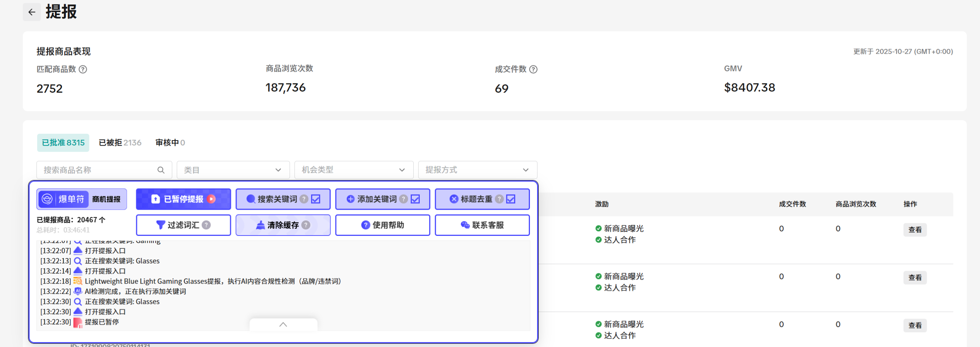Click 查看 on the first product row
980x347 pixels.
[x=915, y=229]
